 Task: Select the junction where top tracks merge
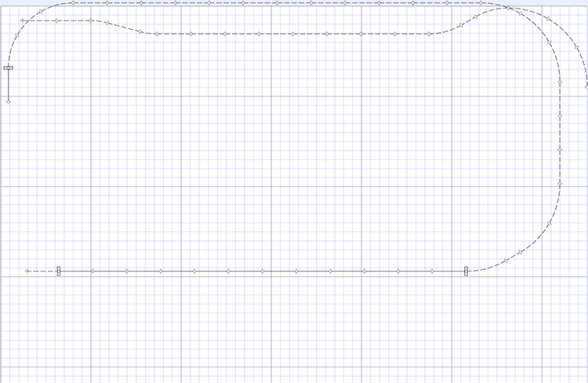(x=507, y=8)
